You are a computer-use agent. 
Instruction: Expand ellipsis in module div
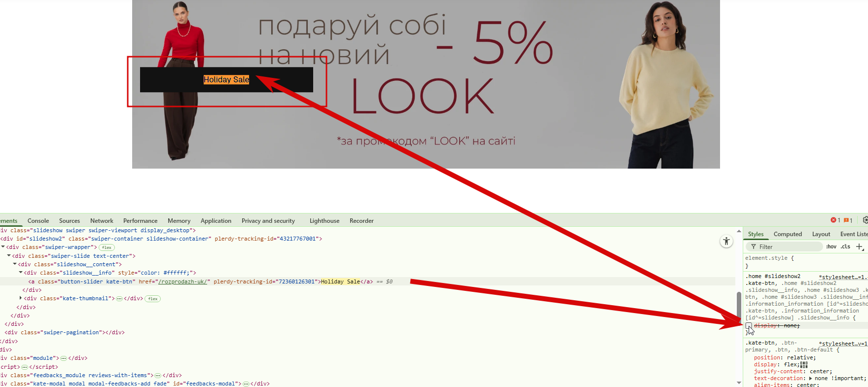coord(64,358)
